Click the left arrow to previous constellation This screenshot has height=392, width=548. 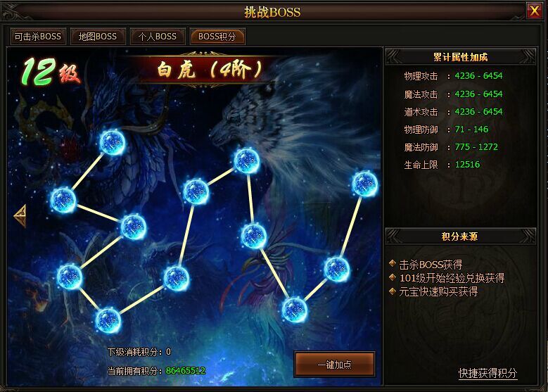(20, 216)
